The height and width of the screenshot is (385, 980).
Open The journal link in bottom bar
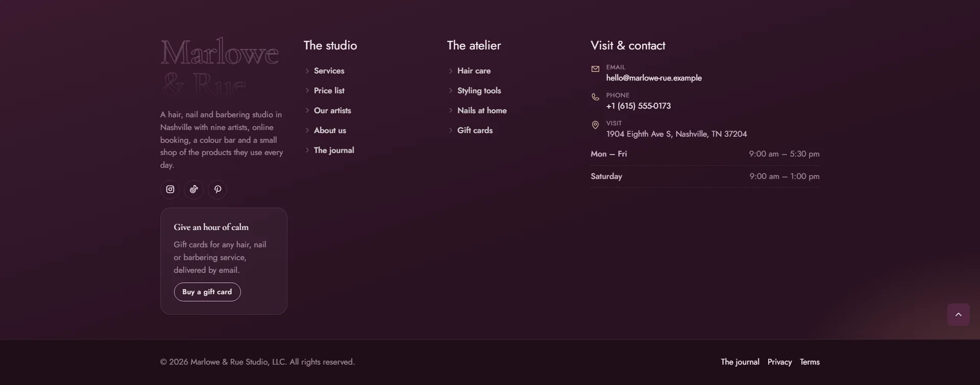click(x=740, y=362)
